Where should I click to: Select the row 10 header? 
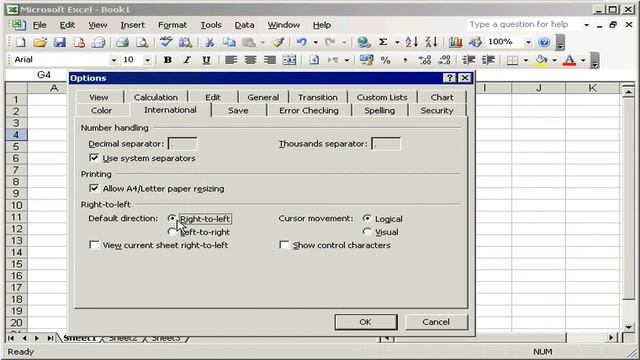[16, 205]
